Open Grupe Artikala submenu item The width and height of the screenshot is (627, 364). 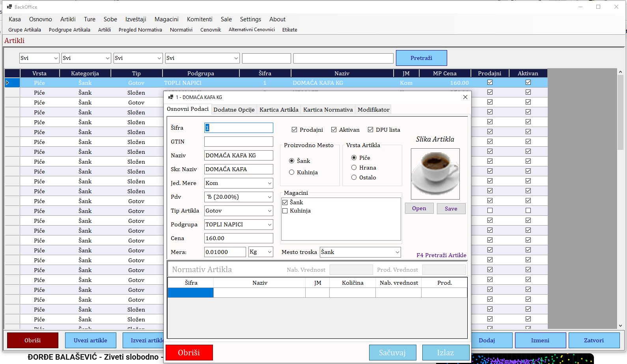24,30
